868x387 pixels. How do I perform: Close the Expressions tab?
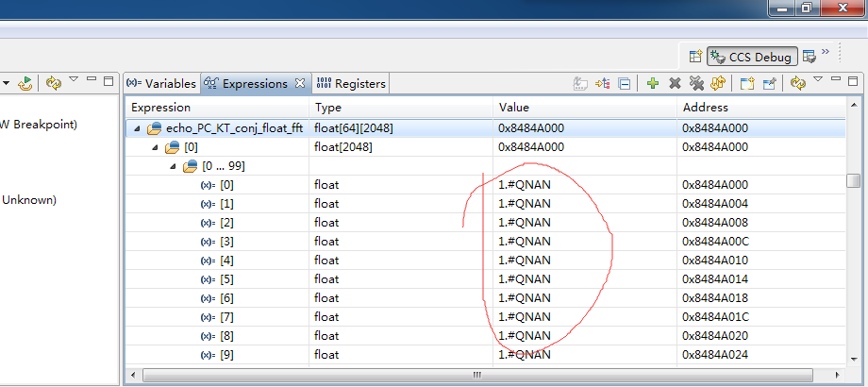click(299, 83)
